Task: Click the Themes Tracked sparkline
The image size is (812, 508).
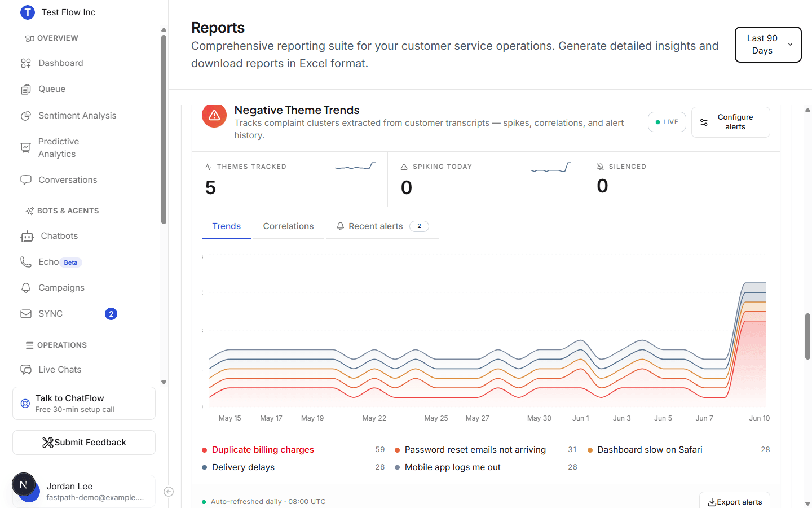Action: 355,167
